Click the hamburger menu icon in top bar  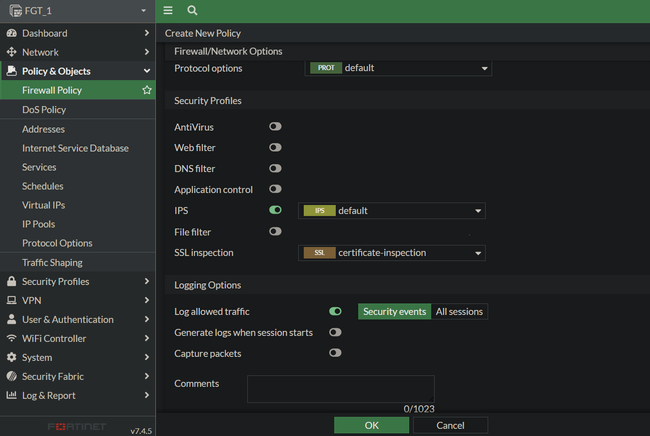tap(168, 10)
